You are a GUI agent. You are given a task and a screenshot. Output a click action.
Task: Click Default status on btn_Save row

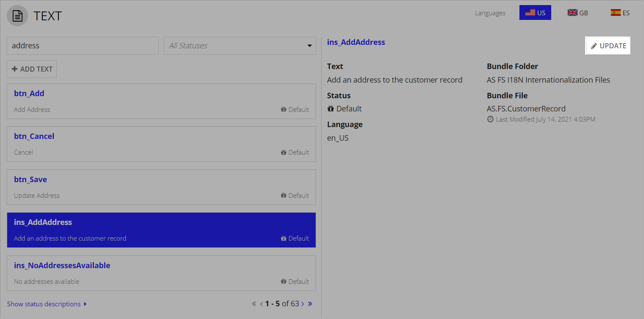pyautogui.click(x=295, y=195)
